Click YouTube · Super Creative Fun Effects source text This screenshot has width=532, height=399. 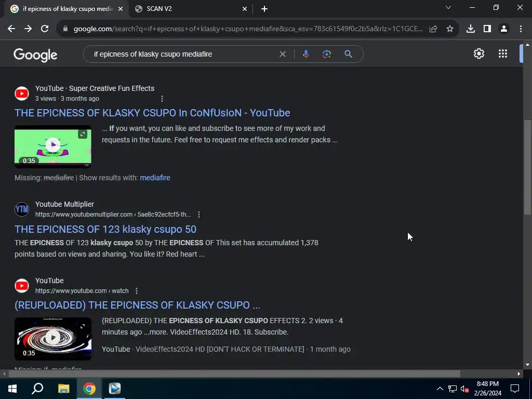(x=95, y=88)
